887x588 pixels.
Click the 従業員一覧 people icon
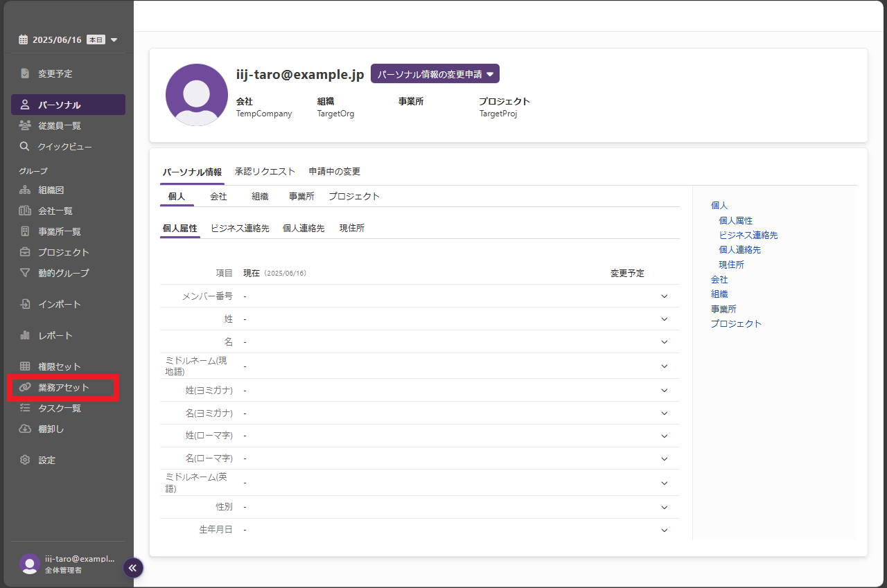click(25, 125)
